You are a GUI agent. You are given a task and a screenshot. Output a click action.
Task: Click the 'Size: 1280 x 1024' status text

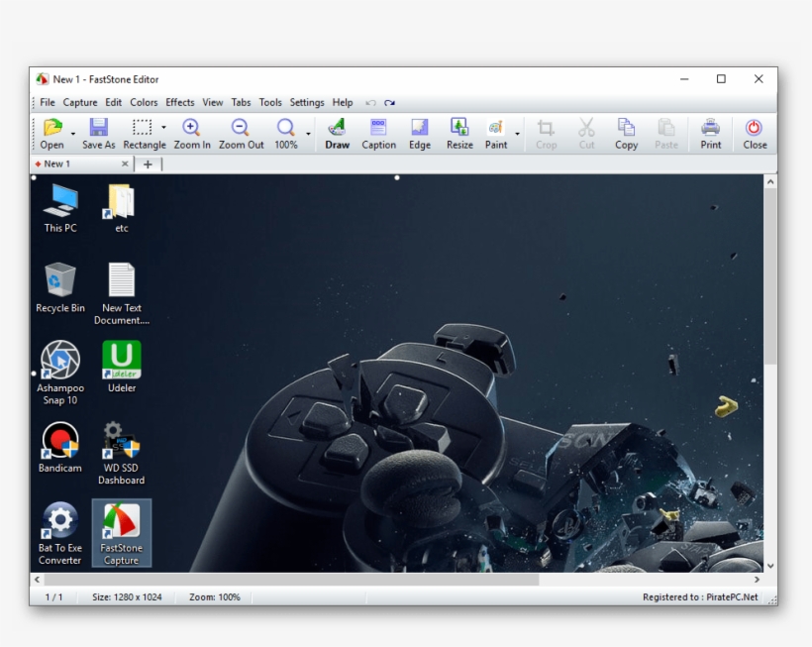point(127,597)
